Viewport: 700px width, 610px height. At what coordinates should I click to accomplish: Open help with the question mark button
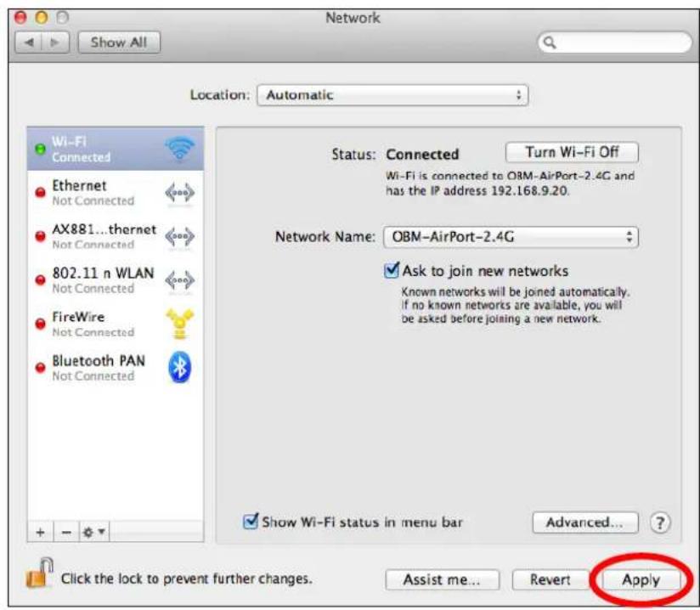pos(660,522)
